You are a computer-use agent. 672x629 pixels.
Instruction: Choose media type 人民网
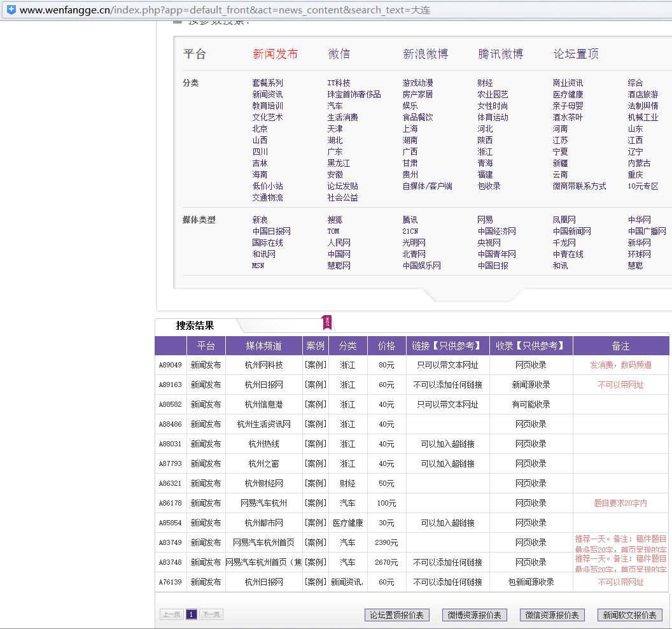tap(339, 243)
